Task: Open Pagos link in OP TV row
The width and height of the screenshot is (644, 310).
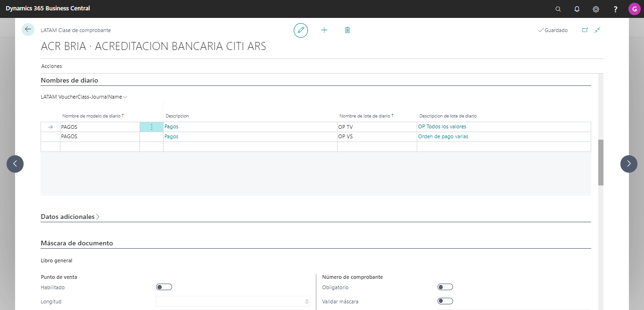Action: pyautogui.click(x=172, y=126)
